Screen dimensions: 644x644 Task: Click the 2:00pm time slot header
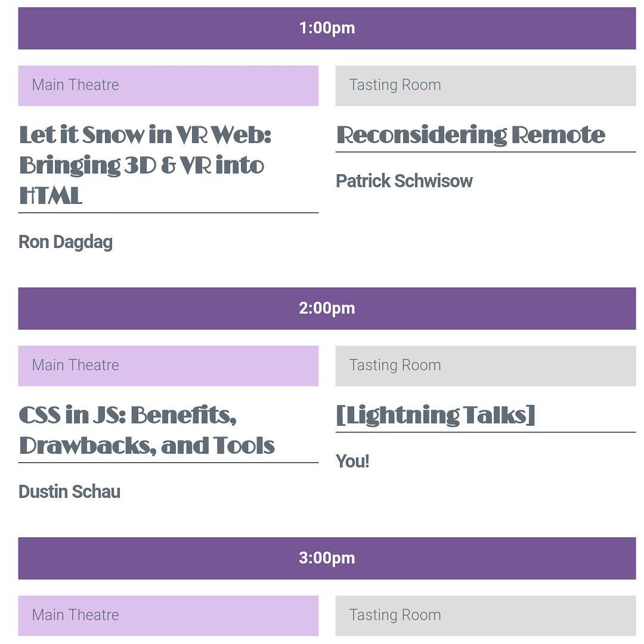click(x=327, y=308)
